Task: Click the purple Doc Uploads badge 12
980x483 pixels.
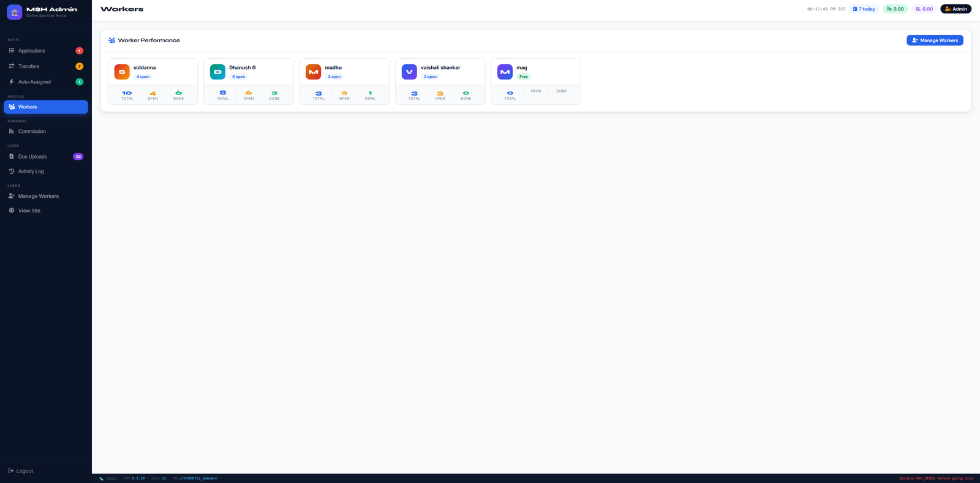Action: [x=78, y=157]
